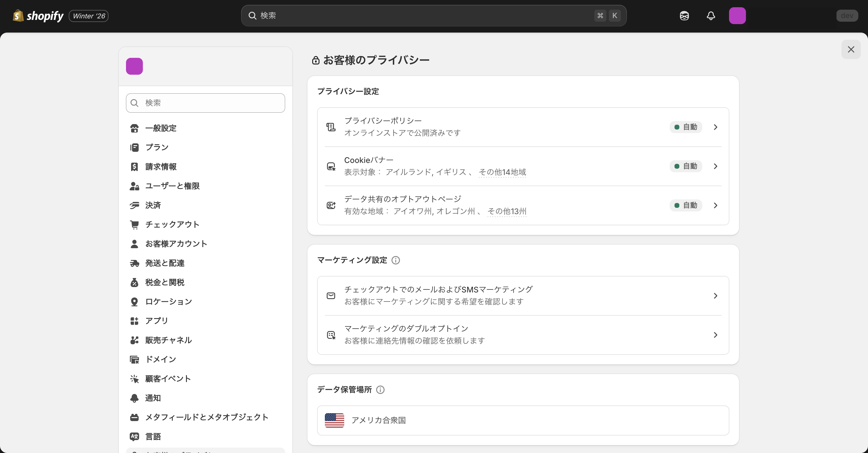
Task: Click the purple store color swatch
Action: pos(134,66)
